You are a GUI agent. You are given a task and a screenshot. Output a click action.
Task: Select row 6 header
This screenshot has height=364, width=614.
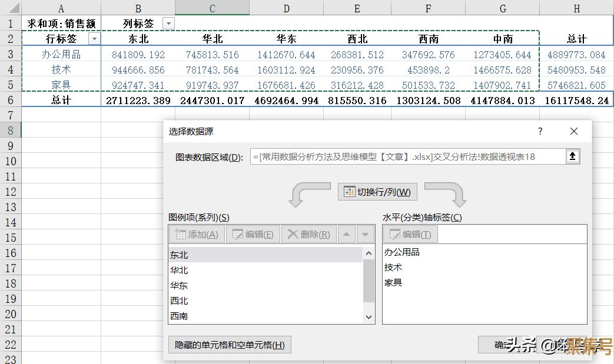[x=11, y=100]
